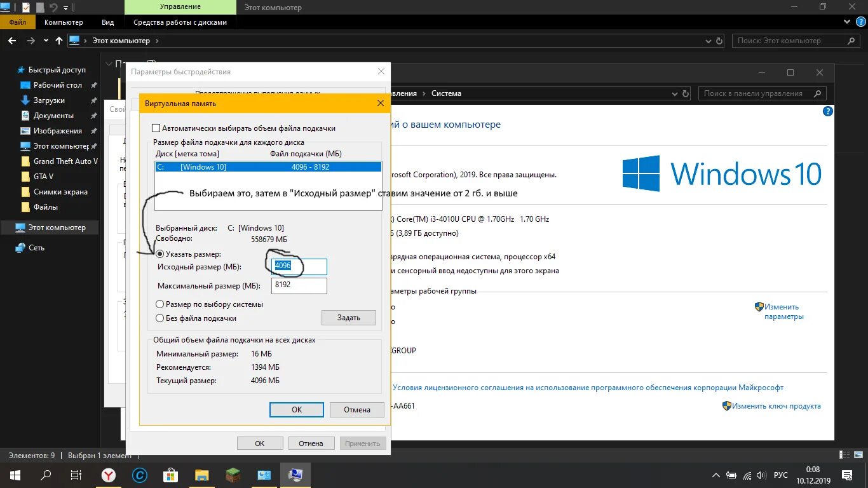
Task: Click the Undo arrow in Explorer title bar
Action: [x=53, y=8]
